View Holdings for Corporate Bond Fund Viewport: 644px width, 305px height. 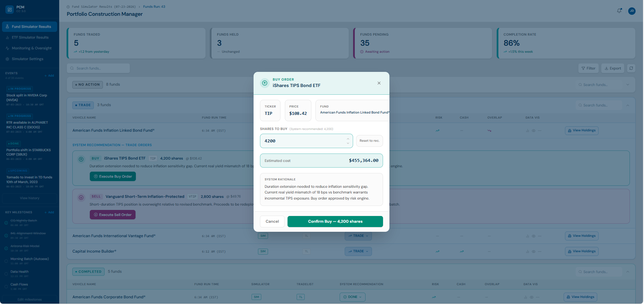[580, 297]
